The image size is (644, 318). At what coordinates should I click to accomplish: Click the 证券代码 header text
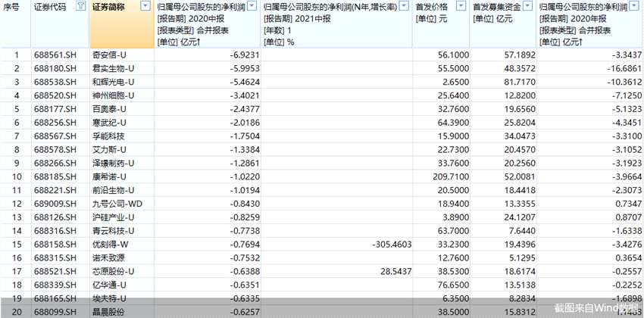click(x=49, y=7)
